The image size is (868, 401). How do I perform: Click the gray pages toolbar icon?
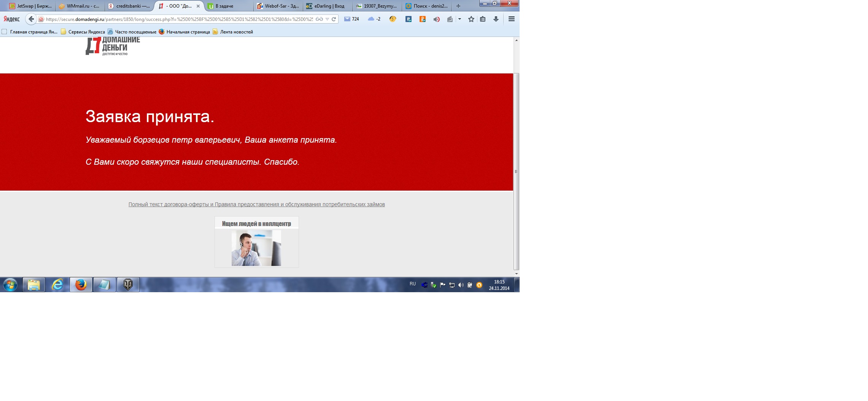pos(450,19)
